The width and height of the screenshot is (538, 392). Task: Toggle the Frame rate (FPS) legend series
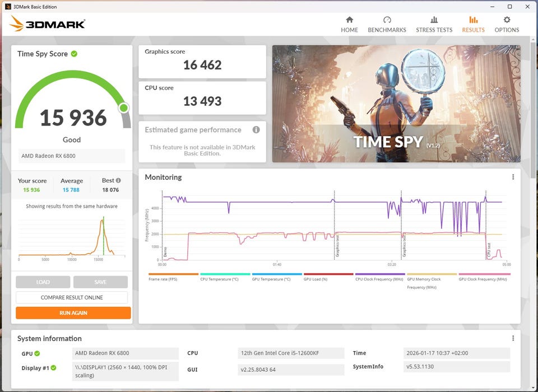click(x=173, y=277)
